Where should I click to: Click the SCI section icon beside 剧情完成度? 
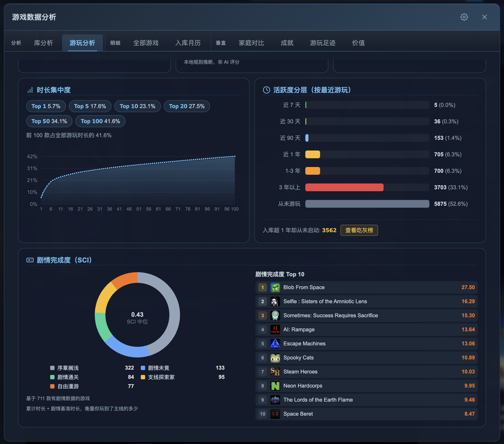coord(30,260)
